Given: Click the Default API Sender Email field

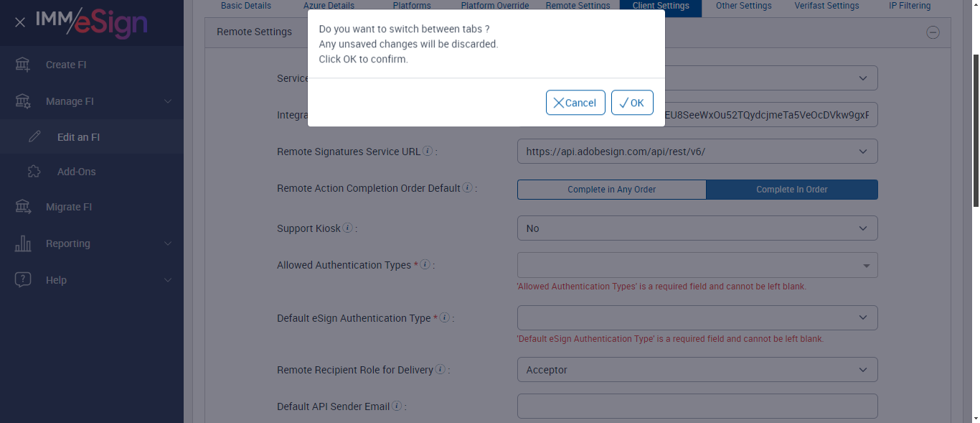Looking at the screenshot, I should [x=697, y=406].
